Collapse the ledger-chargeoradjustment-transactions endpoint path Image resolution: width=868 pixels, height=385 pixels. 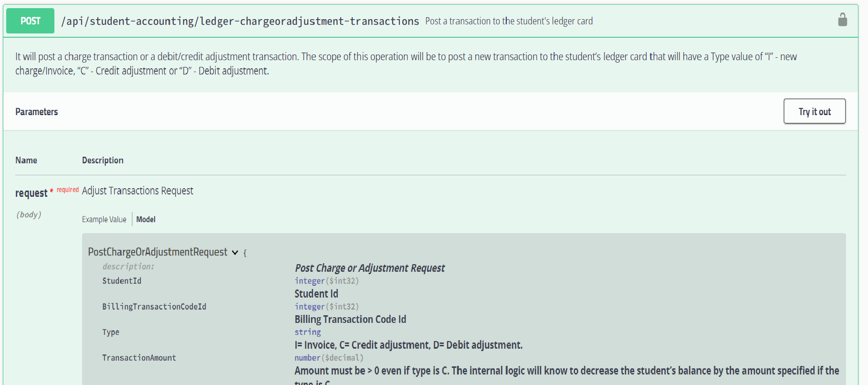point(240,21)
